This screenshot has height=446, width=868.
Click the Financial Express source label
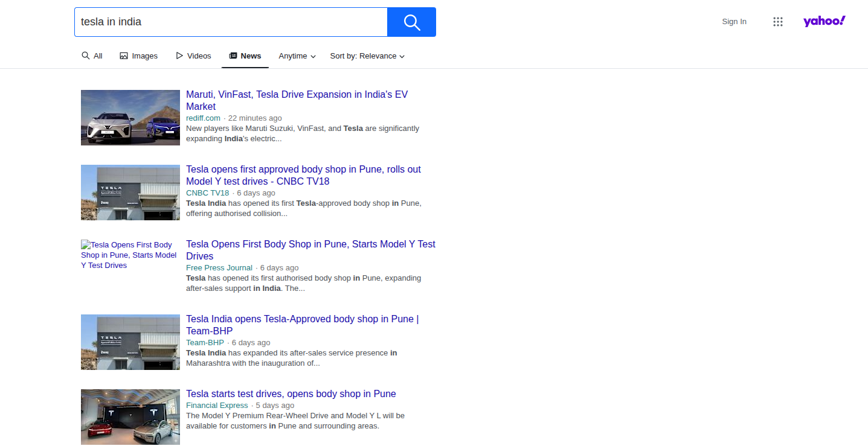coord(217,406)
